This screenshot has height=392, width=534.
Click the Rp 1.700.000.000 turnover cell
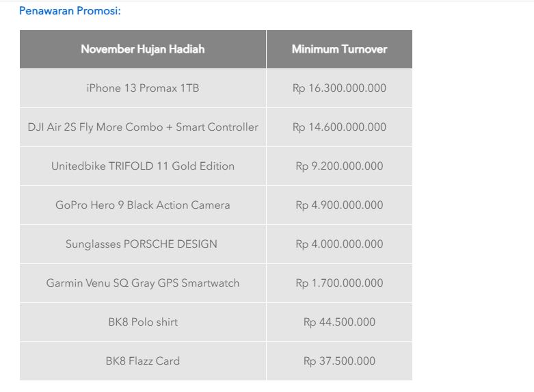click(x=339, y=283)
